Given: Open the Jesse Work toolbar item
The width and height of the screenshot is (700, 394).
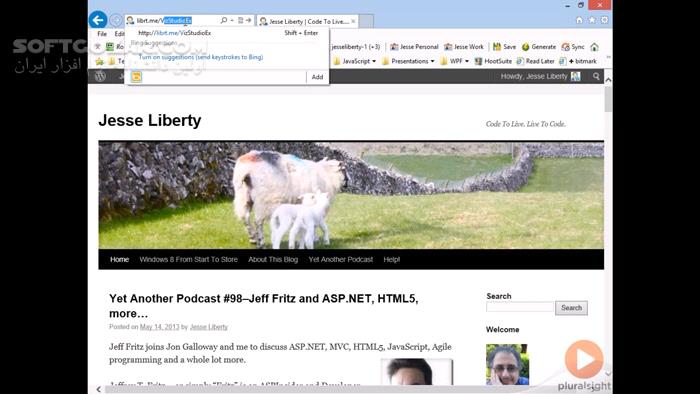Looking at the screenshot, I should point(464,47).
